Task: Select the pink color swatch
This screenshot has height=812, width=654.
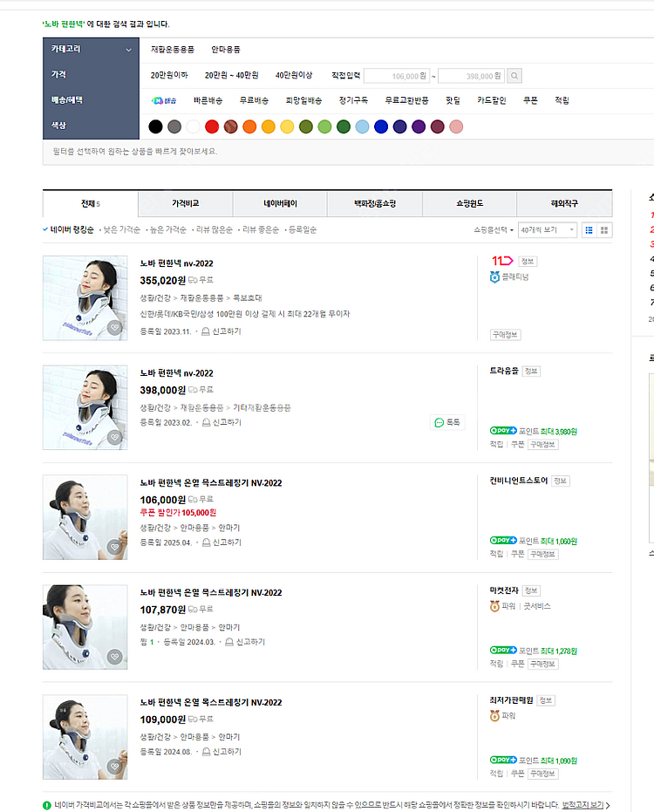Action: coord(456,126)
